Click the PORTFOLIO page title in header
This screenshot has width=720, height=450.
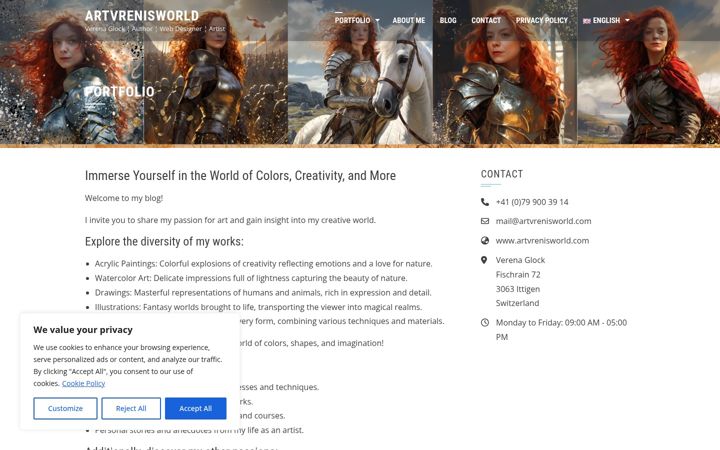pyautogui.click(x=119, y=91)
